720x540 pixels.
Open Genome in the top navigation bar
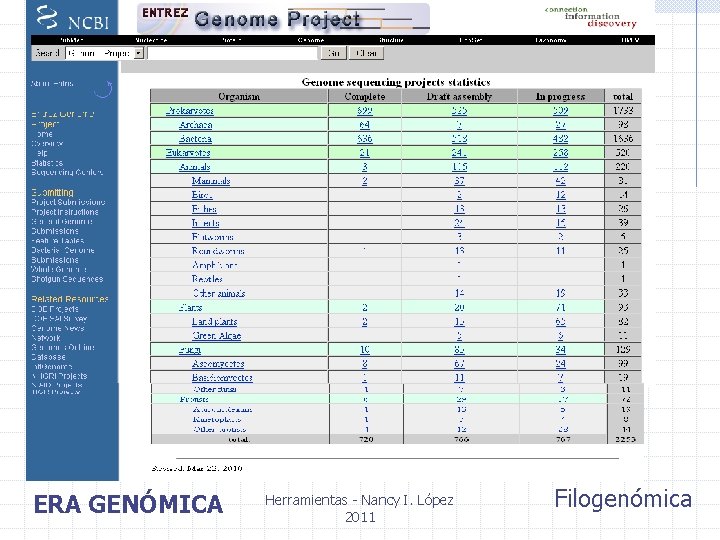pos(311,40)
